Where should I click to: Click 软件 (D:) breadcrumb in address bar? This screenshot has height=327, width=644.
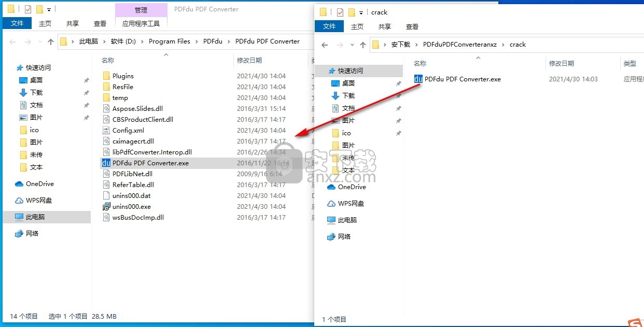tap(123, 41)
